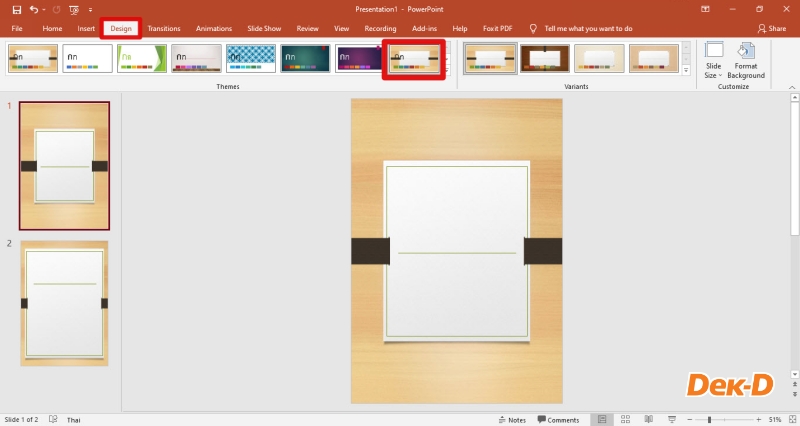The width and height of the screenshot is (800, 426).
Task: Toggle the Notes pane
Action: 511,420
